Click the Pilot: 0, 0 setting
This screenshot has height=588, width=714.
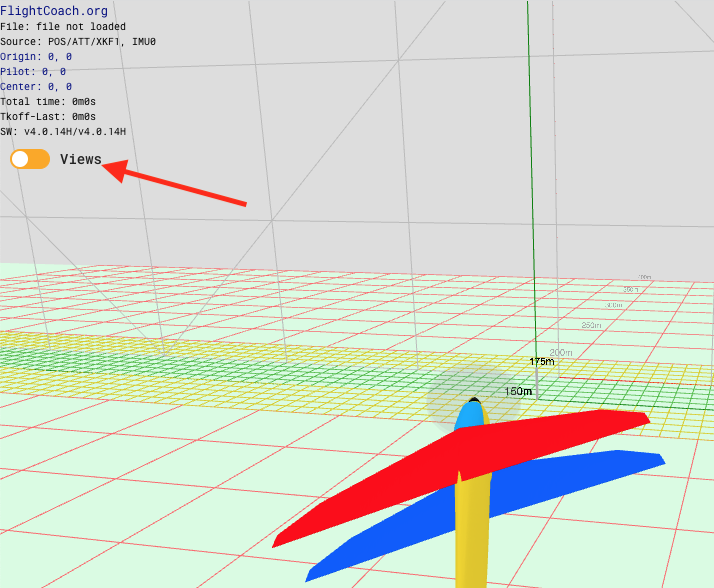point(33,72)
